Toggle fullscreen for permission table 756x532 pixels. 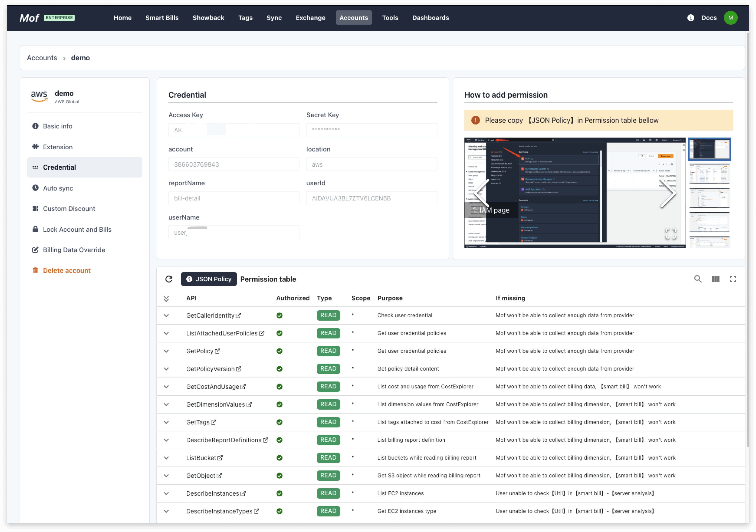tap(733, 279)
